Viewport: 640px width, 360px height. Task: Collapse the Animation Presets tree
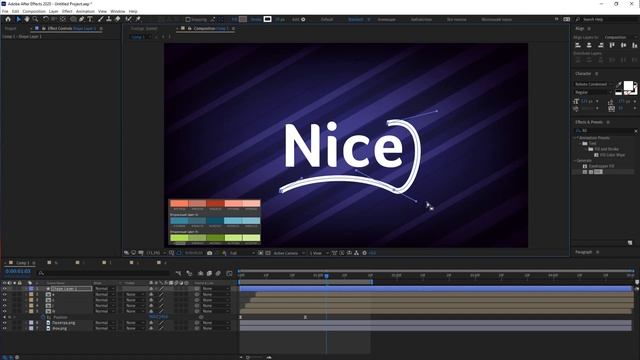click(x=576, y=138)
